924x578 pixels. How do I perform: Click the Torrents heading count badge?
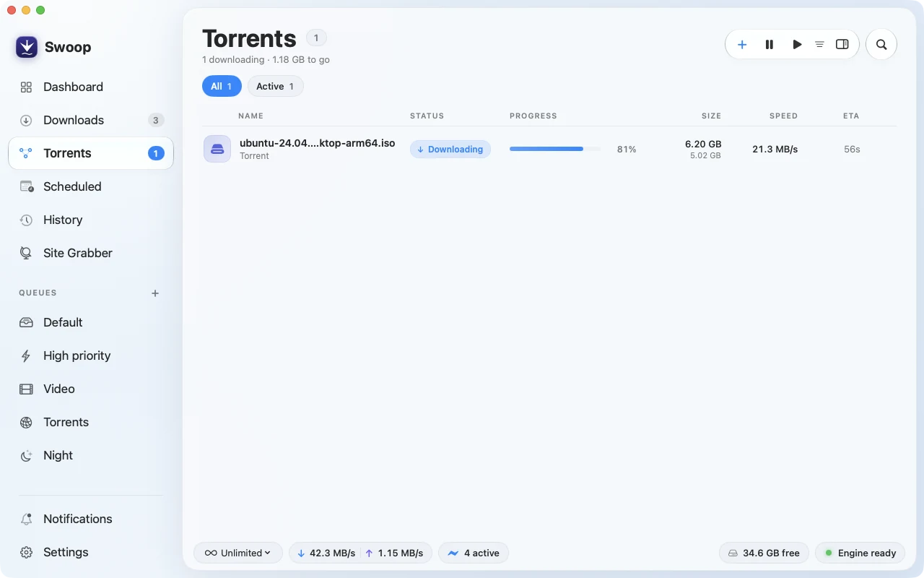(x=316, y=38)
